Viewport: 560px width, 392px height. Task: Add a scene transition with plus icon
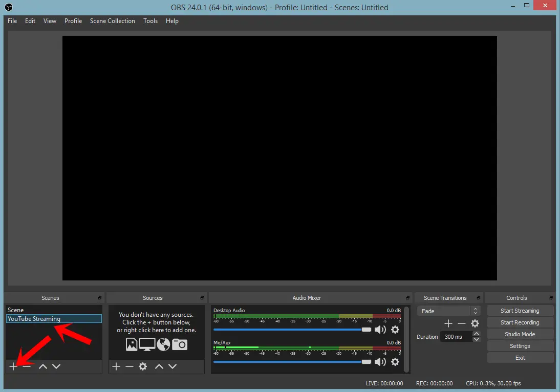448,323
